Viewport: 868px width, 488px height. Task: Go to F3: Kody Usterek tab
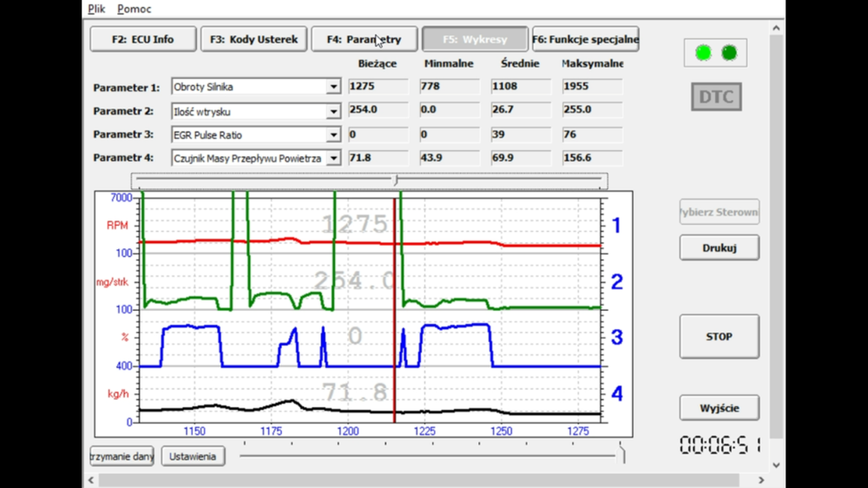click(253, 39)
